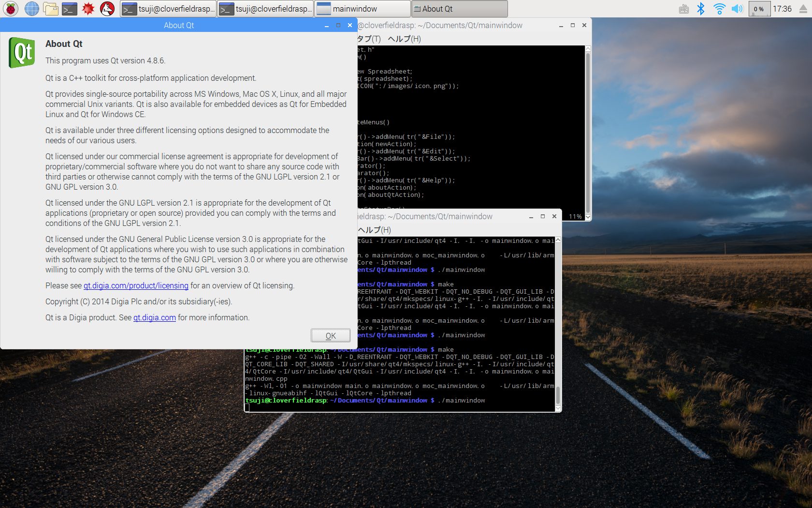The image size is (812, 508).
Task: Switch to the first tsuji@cloverfieldrasp taskbar item
Action: [x=168, y=9]
